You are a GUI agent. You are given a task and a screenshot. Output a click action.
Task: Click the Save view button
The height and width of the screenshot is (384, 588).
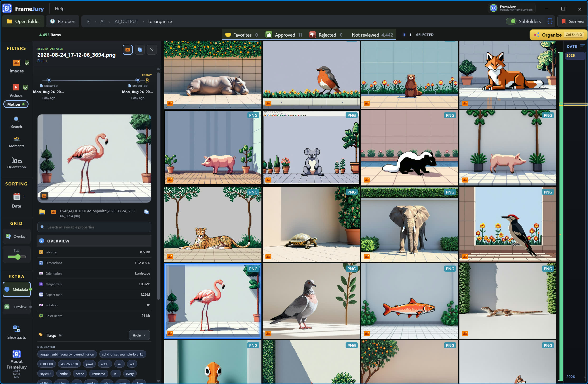[573, 21]
